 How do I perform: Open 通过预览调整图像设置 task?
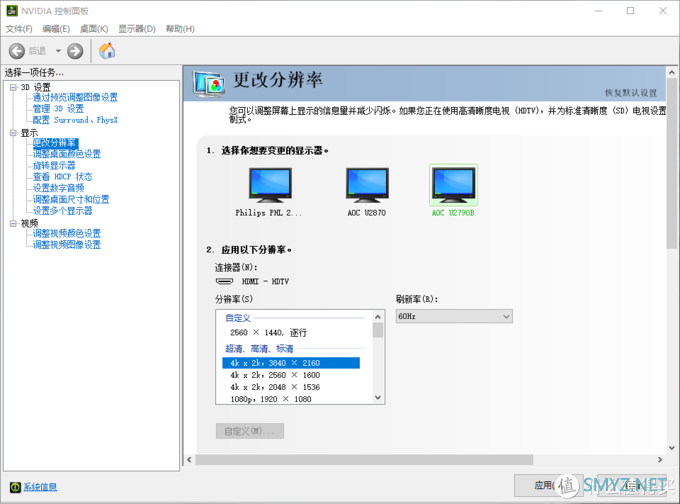pyautogui.click(x=75, y=97)
